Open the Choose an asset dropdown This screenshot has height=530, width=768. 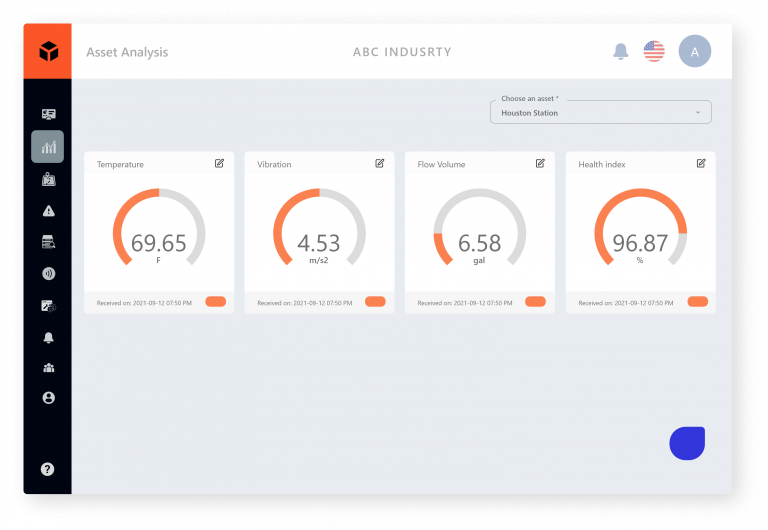click(600, 112)
